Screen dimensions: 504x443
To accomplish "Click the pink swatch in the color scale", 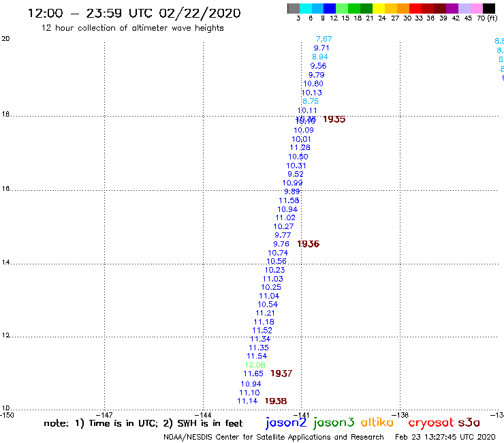I will (476, 8).
